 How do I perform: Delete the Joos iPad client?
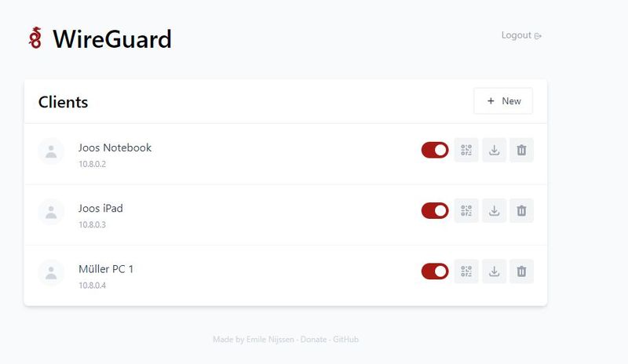coord(521,210)
